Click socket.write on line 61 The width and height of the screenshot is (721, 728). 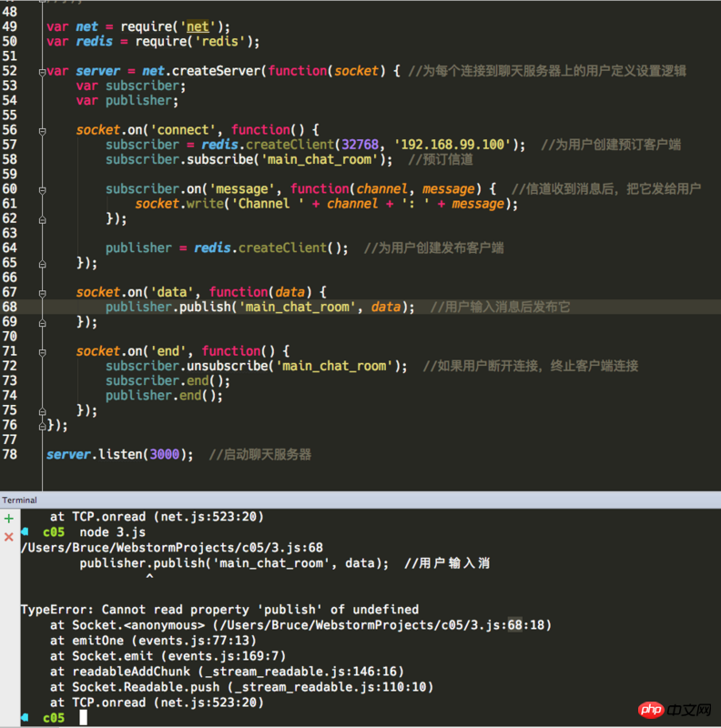tap(179, 203)
